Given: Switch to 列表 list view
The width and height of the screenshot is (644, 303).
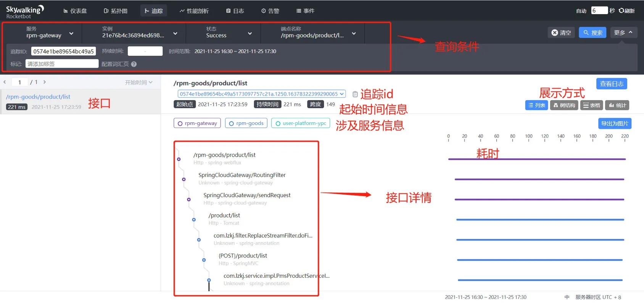Looking at the screenshot, I should coord(536,105).
